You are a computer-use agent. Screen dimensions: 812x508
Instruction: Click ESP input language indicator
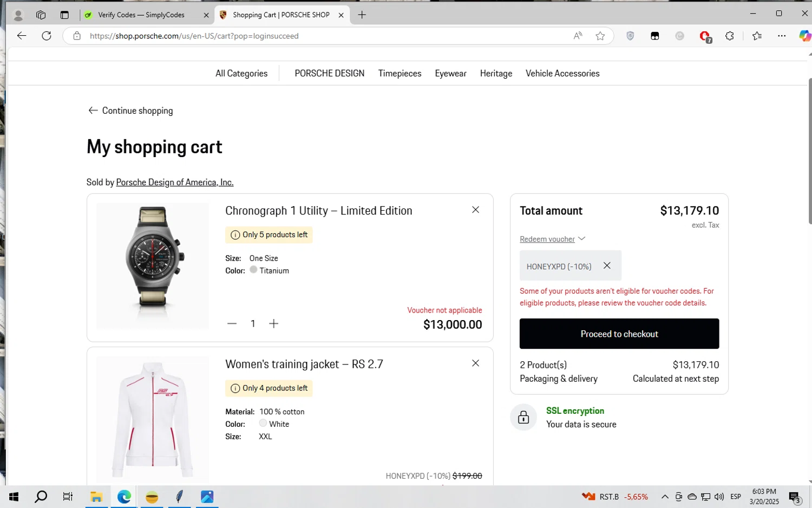point(736,497)
